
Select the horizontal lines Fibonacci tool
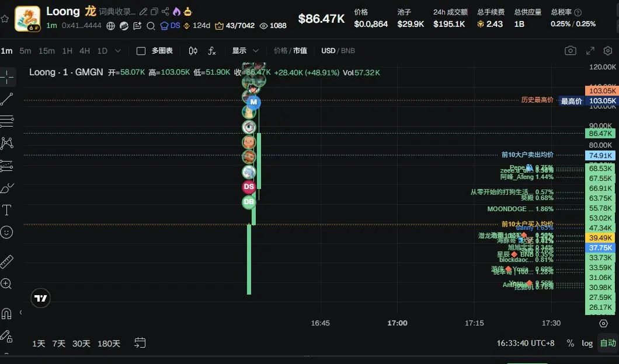6,121
